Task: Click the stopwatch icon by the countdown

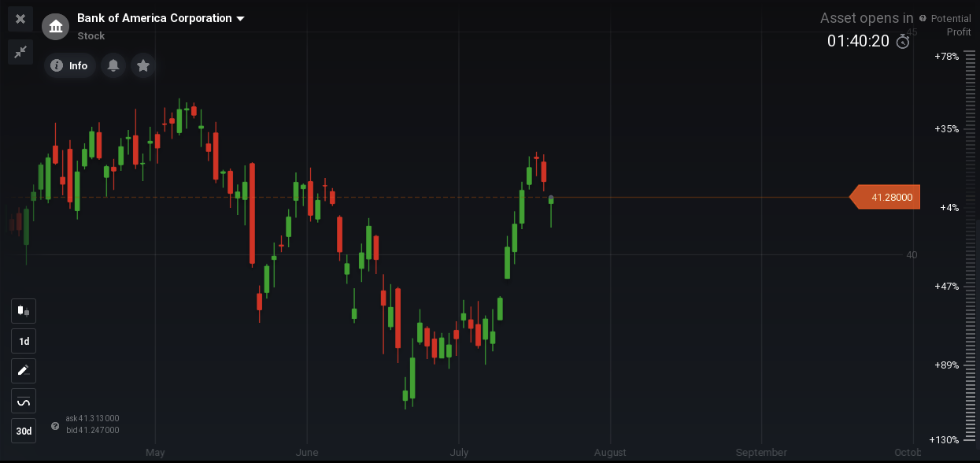Action: pyautogui.click(x=903, y=41)
